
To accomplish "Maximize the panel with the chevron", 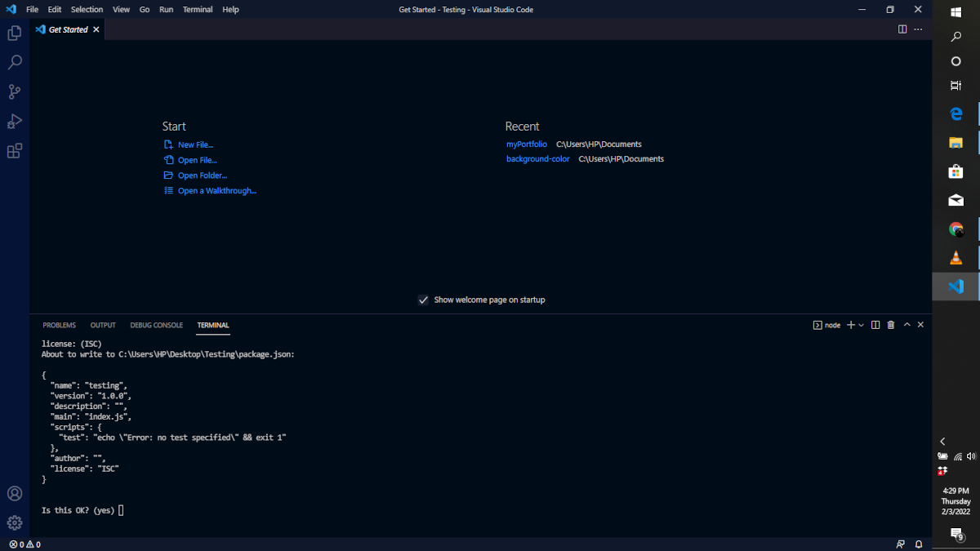I will tap(906, 324).
